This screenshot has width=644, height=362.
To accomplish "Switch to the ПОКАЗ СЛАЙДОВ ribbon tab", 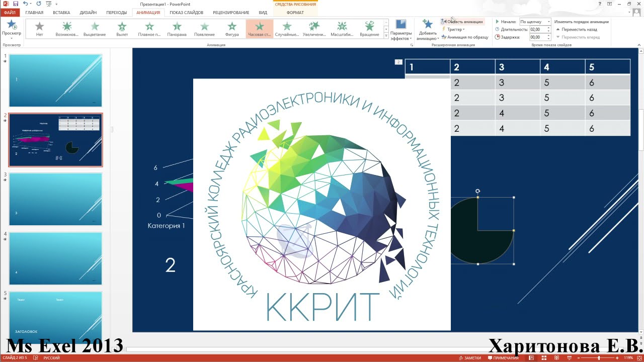I will (x=186, y=13).
